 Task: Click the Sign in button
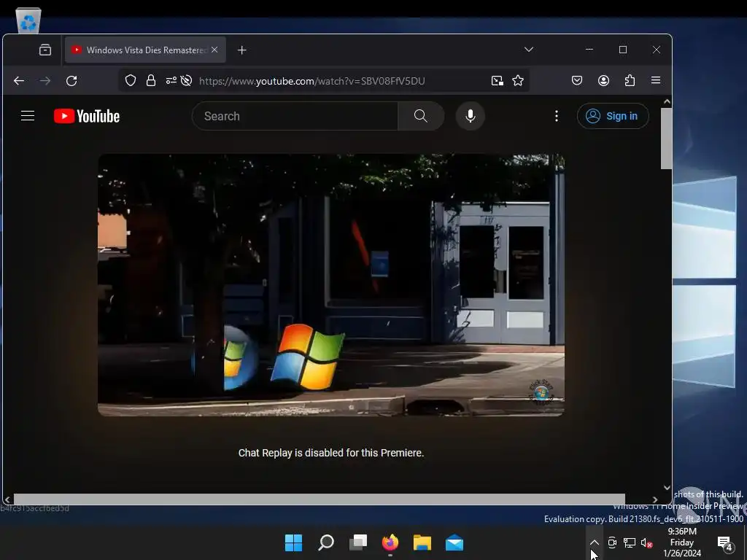[613, 116]
